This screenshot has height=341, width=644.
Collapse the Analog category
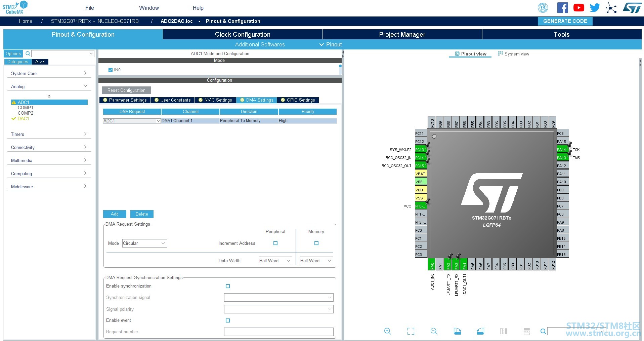click(x=49, y=86)
